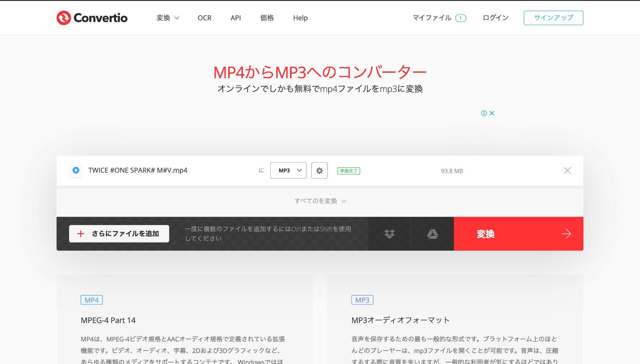Viewport: 640px width, 364px height.
Task: Click the 準備完了 status badge
Action: 348,171
